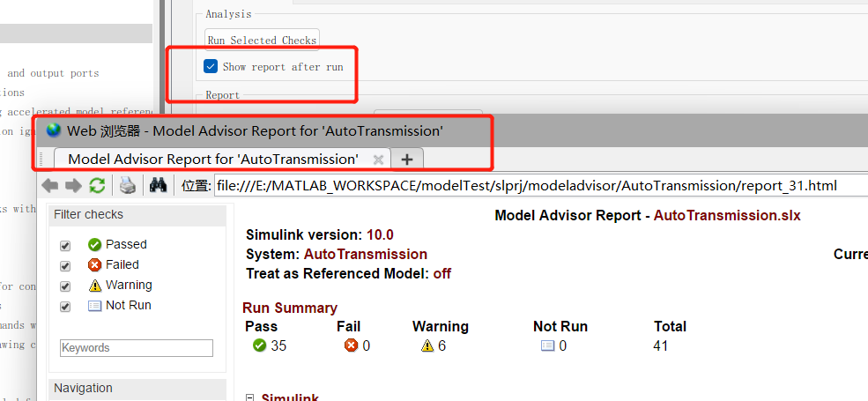Click the Treat as Referenced Model off value
This screenshot has height=401, width=868.
[x=441, y=273]
